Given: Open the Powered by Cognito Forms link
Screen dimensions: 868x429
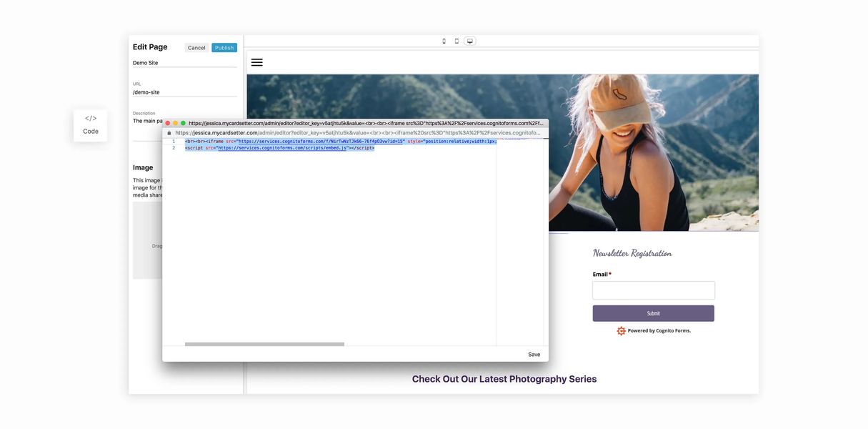Looking at the screenshot, I should pos(659,331).
